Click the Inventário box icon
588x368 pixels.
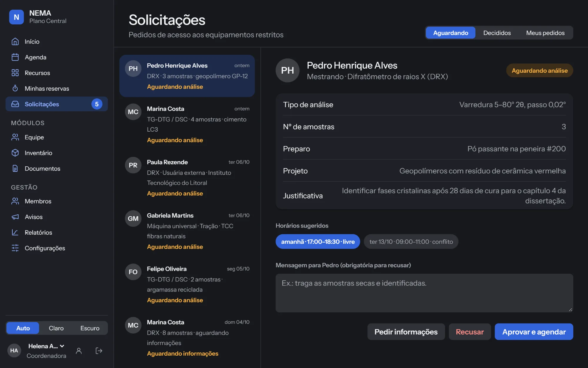click(x=15, y=153)
